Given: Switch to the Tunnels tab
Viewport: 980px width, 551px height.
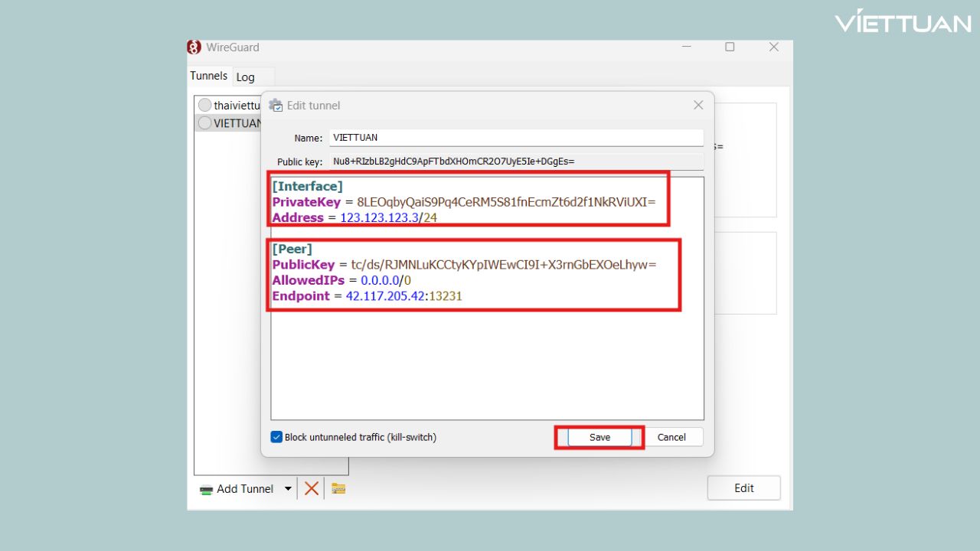Looking at the screenshot, I should (209, 76).
